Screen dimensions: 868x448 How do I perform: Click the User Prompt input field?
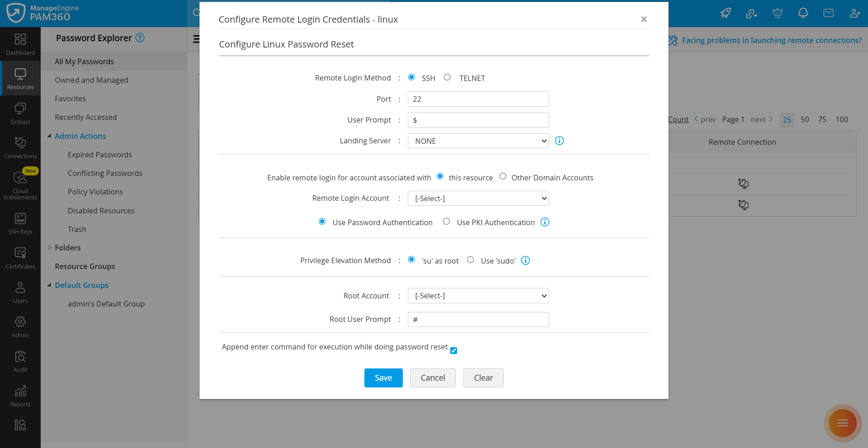478,120
